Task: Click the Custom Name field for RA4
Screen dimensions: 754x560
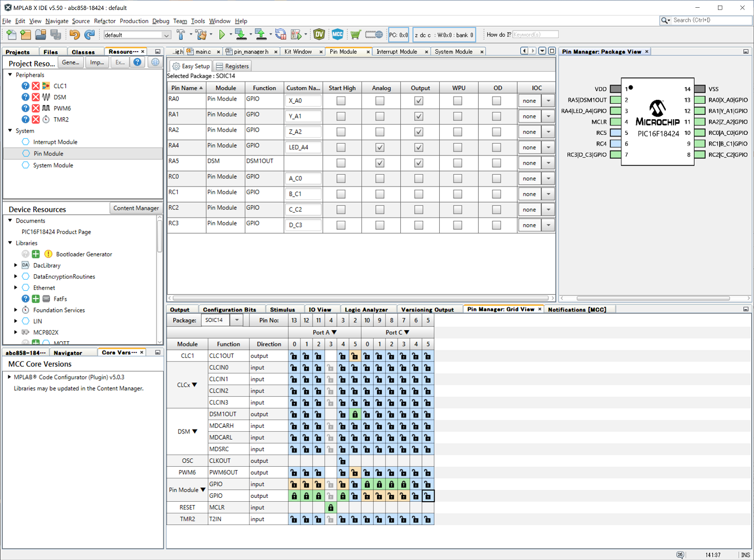Action: coord(303,148)
